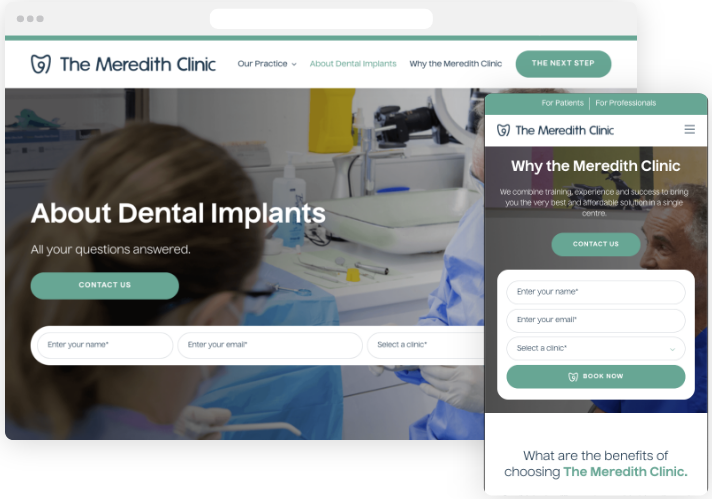
Task: Focus the desktop Enter your email field
Action: 270,345
